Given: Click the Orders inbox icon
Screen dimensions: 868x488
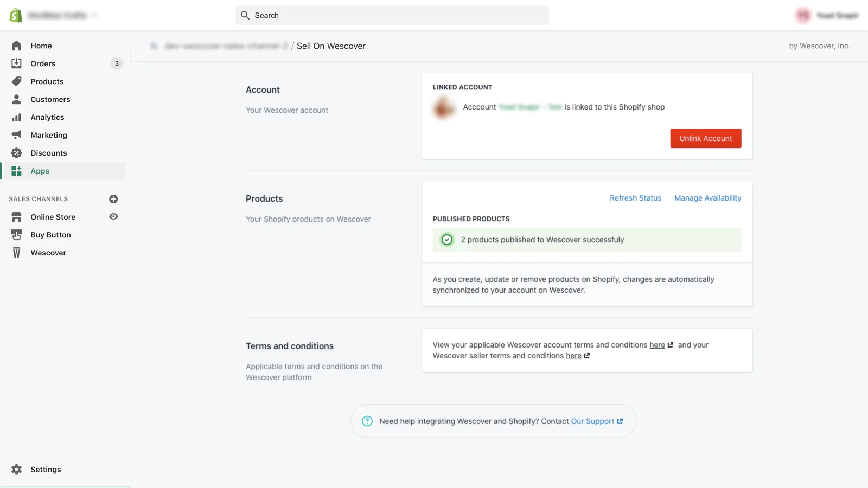Looking at the screenshot, I should [x=16, y=63].
